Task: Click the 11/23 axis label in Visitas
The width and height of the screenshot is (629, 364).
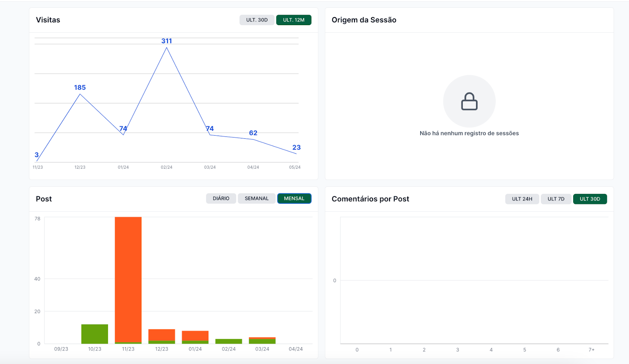Action: coord(38,167)
